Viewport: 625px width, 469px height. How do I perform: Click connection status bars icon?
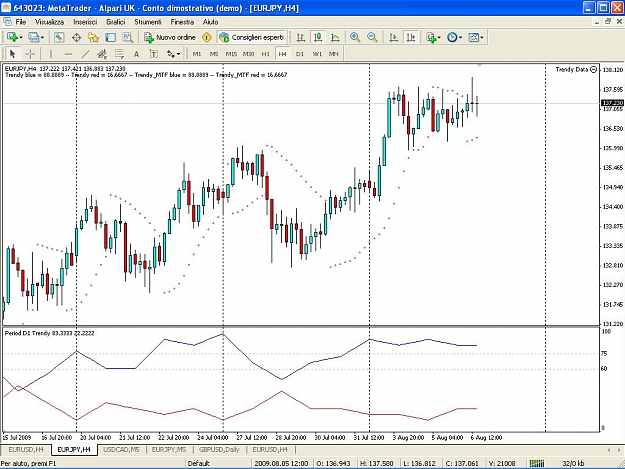coord(537,463)
